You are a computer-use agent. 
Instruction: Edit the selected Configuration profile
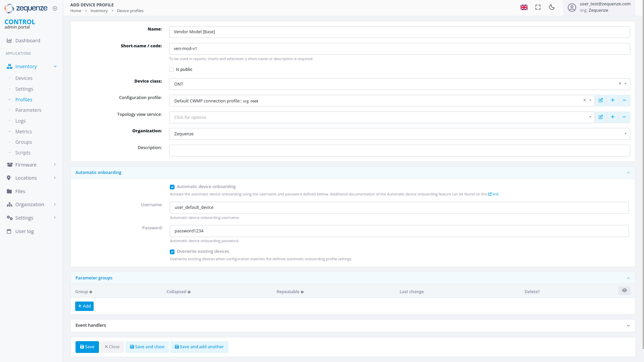[x=601, y=100]
